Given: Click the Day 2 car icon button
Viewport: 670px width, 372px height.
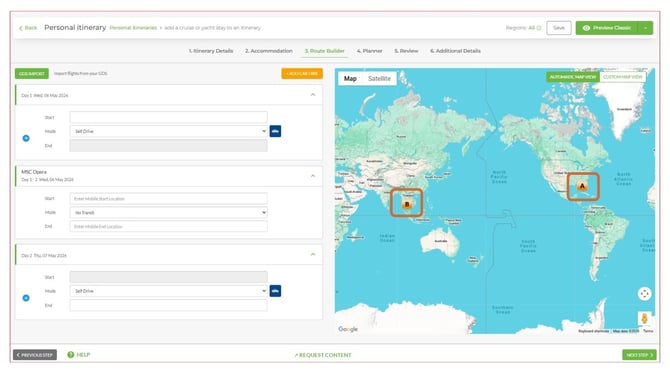Looking at the screenshot, I should point(275,291).
